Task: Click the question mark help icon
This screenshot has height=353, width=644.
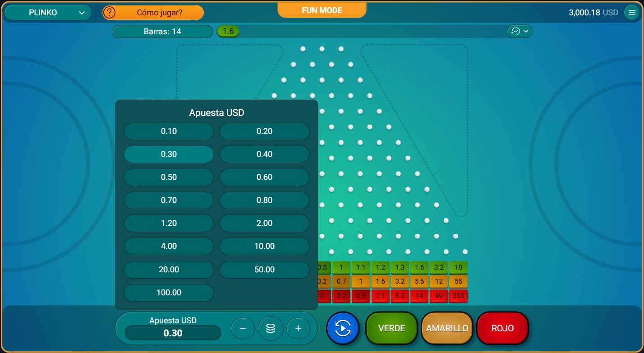Action: (109, 13)
